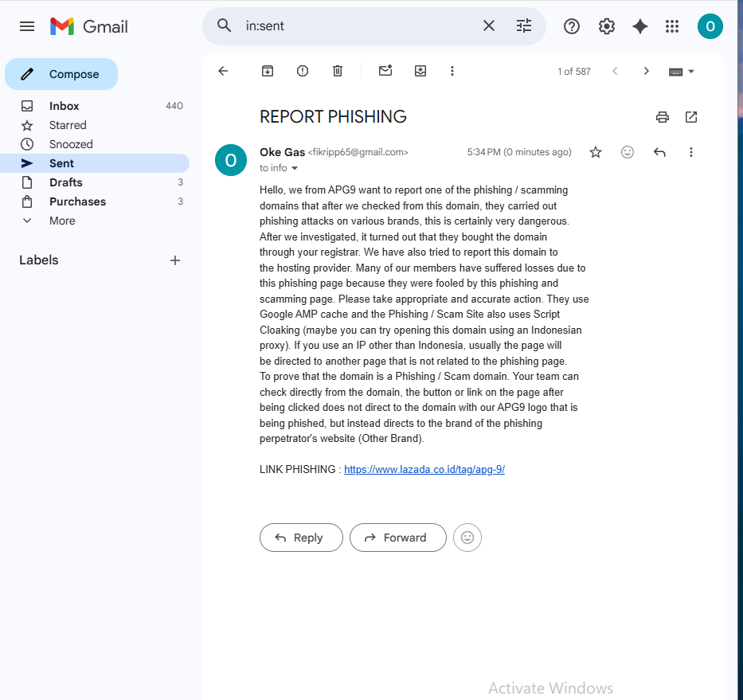Image resolution: width=743 pixels, height=700 pixels.
Task: Click the '1 of 587' counter
Action: click(x=574, y=72)
